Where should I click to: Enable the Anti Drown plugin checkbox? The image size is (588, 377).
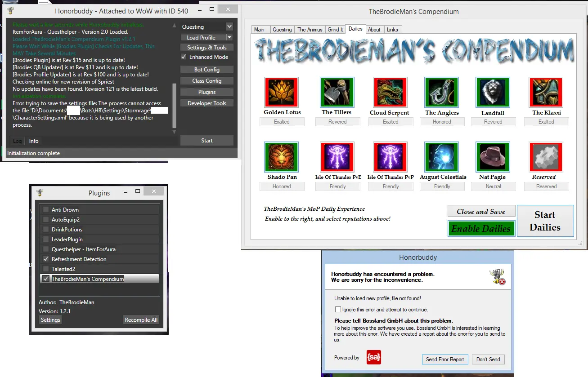[46, 210]
